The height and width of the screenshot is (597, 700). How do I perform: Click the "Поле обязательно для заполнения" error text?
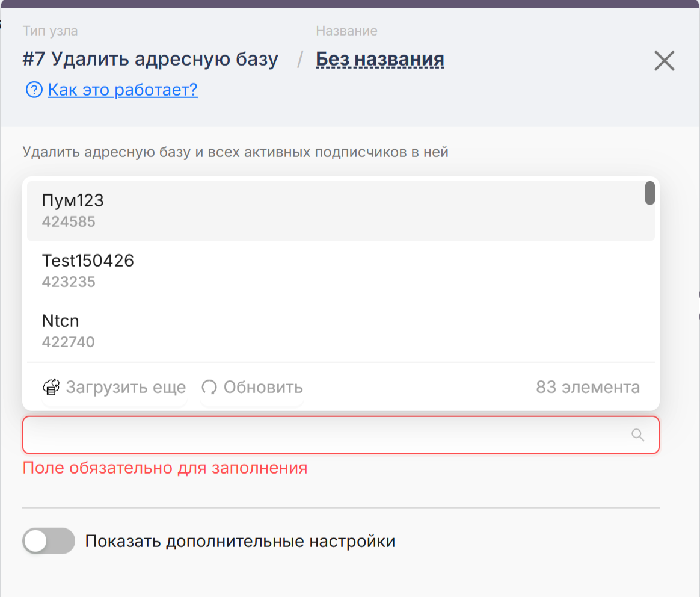[165, 468]
